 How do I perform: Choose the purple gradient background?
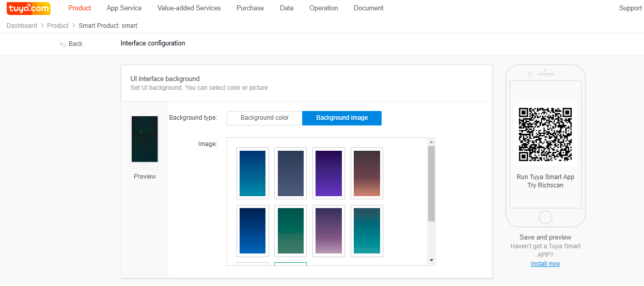click(328, 173)
